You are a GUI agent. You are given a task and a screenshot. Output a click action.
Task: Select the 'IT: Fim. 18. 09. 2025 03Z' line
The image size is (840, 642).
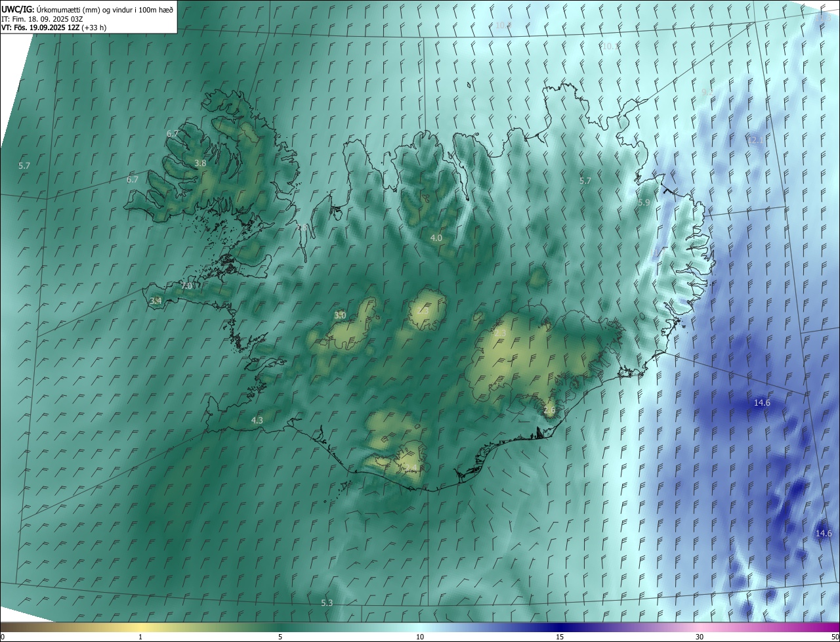pyautogui.click(x=41, y=18)
